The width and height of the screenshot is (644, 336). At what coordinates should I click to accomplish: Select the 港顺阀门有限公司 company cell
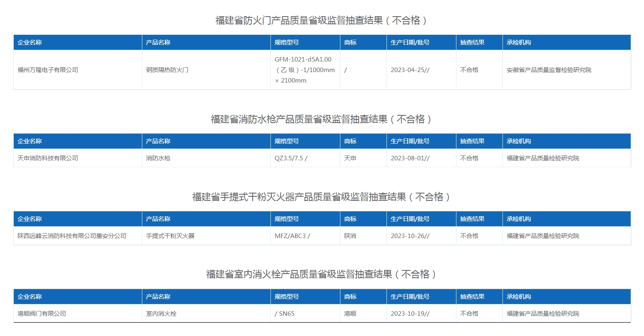(x=42, y=314)
